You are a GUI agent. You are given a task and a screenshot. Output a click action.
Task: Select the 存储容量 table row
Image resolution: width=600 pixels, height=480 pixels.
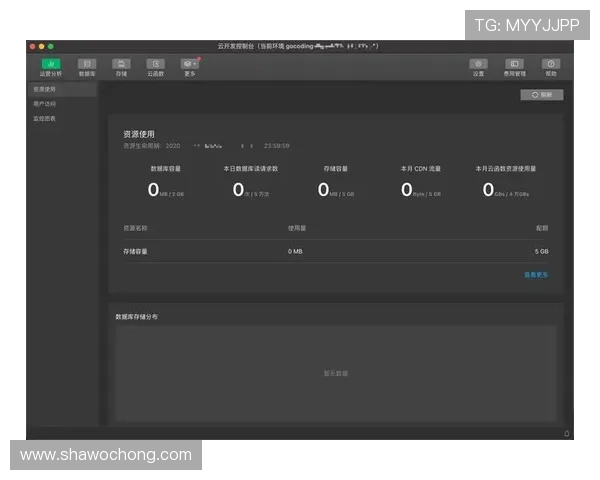tap(335, 251)
